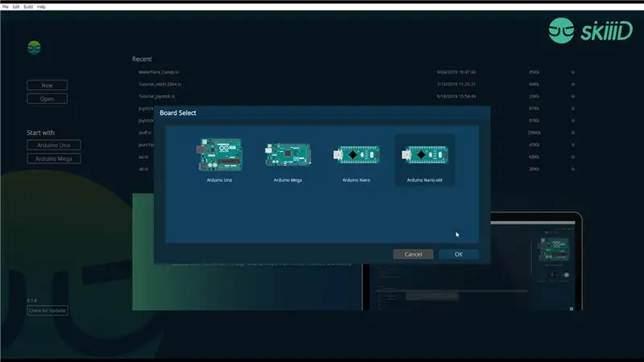This screenshot has width=644, height=362.
Task: Open the Edit menu
Action: (x=16, y=6)
